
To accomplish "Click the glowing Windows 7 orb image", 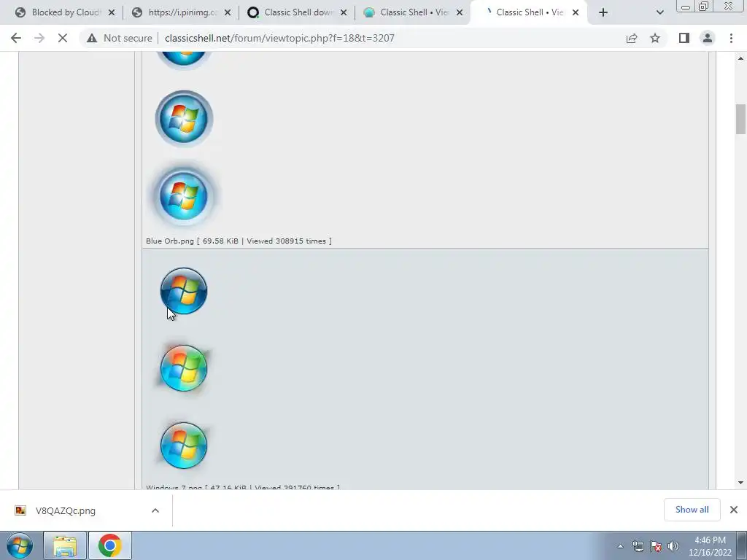I will [184, 368].
